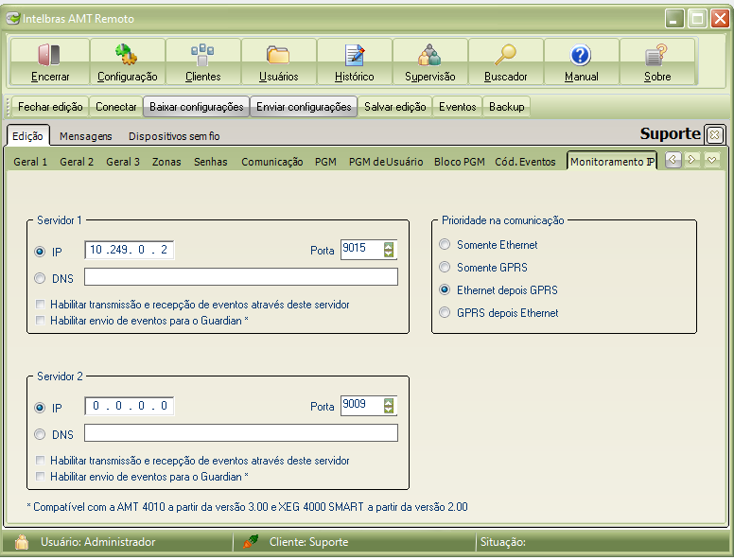Click Servidor 1 Porta spinner arrows
The image size is (734, 560).
tap(389, 250)
